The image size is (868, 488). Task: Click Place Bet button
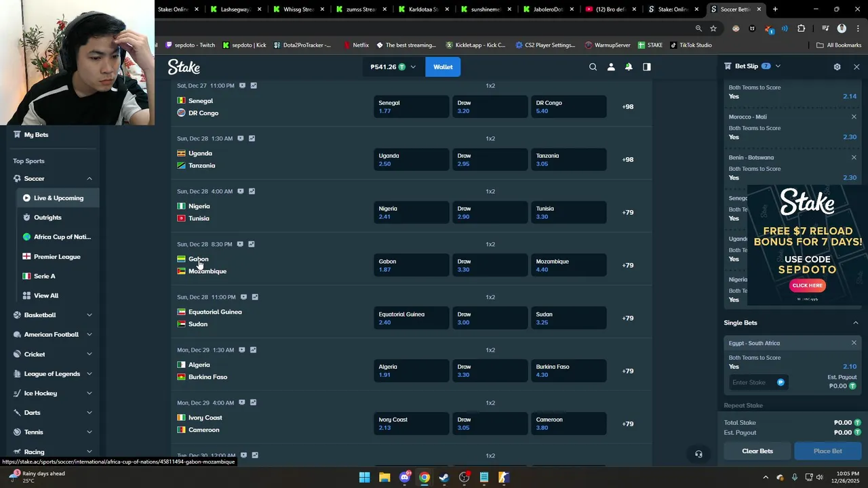pos(827,451)
